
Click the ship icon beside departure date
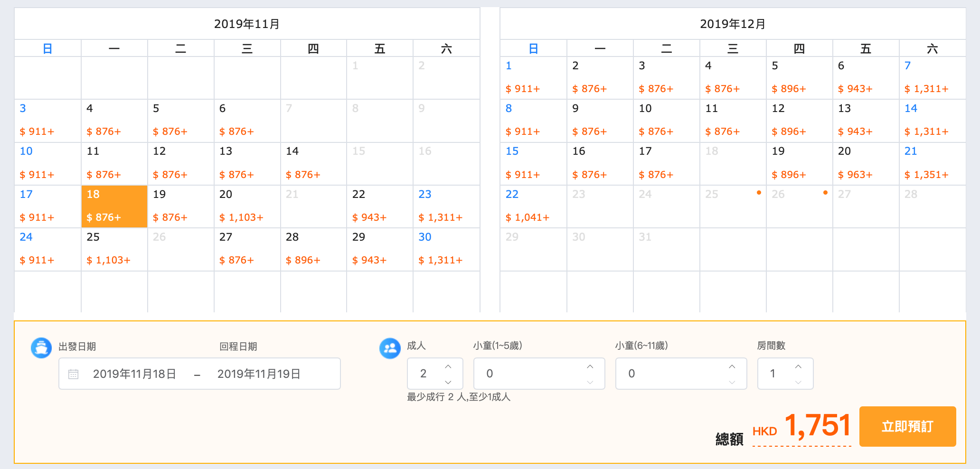pyautogui.click(x=41, y=348)
